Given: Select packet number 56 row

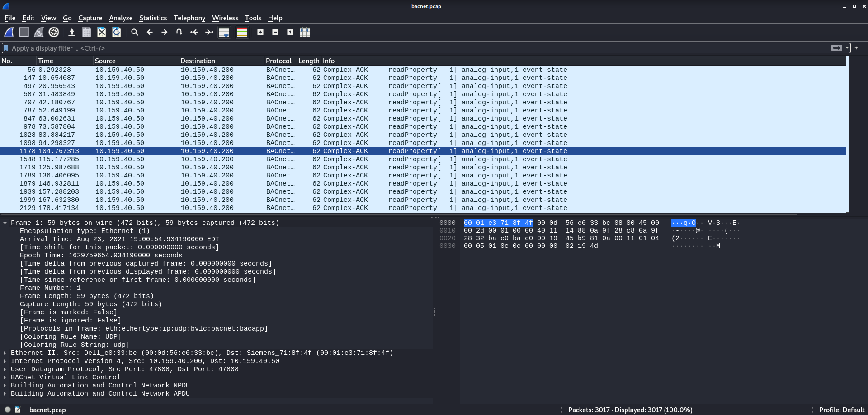Looking at the screenshot, I should (x=423, y=70).
